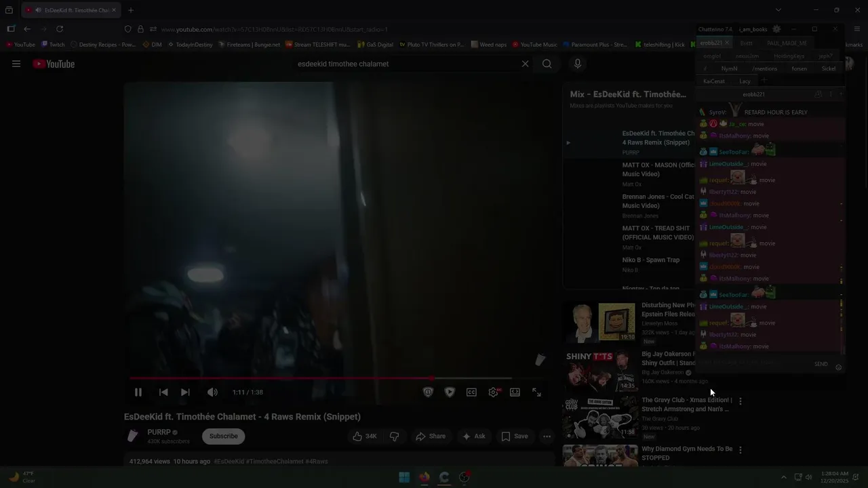Open the YouTube hamburger guide menu
The image size is (868, 488).
pos(16,64)
